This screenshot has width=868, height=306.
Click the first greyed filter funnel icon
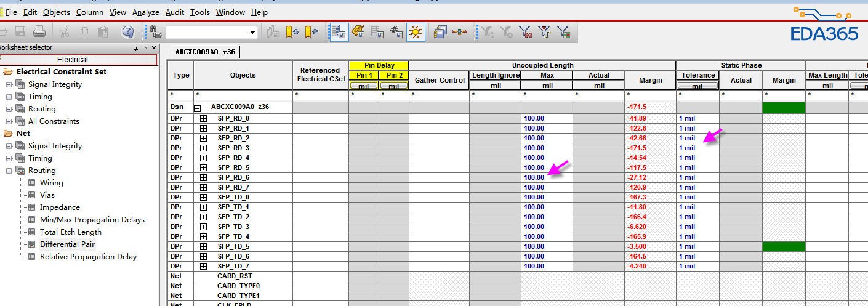[x=487, y=32]
